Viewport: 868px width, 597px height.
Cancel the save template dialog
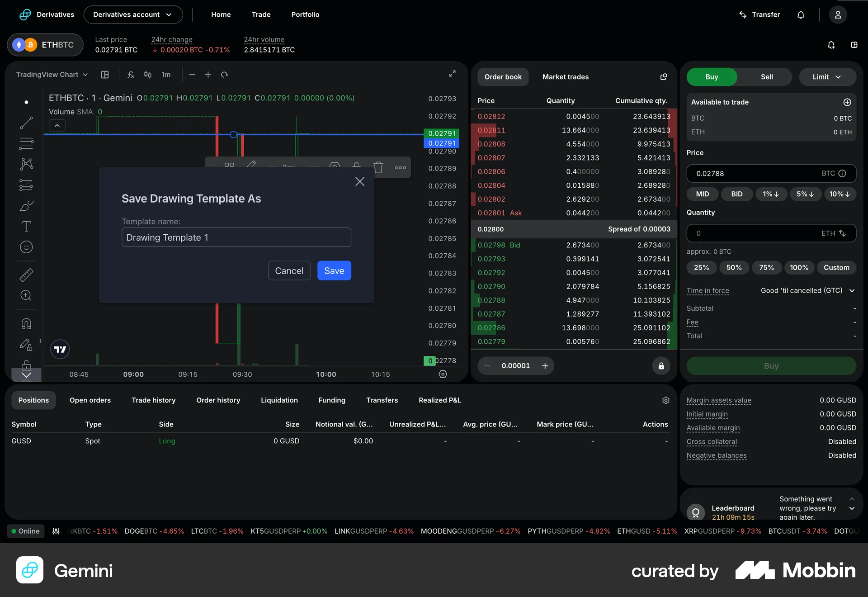289,270
